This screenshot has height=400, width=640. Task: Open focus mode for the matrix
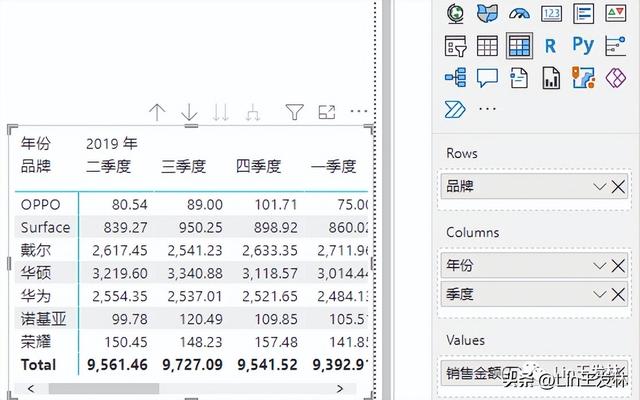[327, 112]
